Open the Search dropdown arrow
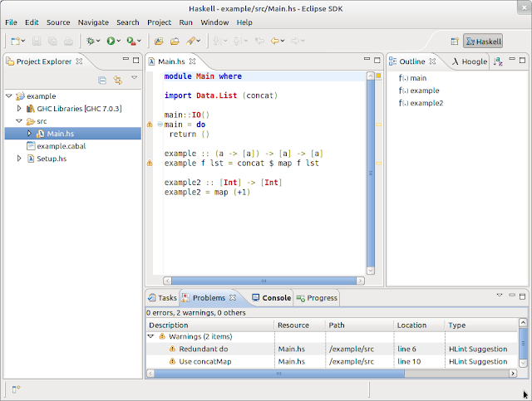The height and width of the screenshot is (401, 532). coord(199,41)
